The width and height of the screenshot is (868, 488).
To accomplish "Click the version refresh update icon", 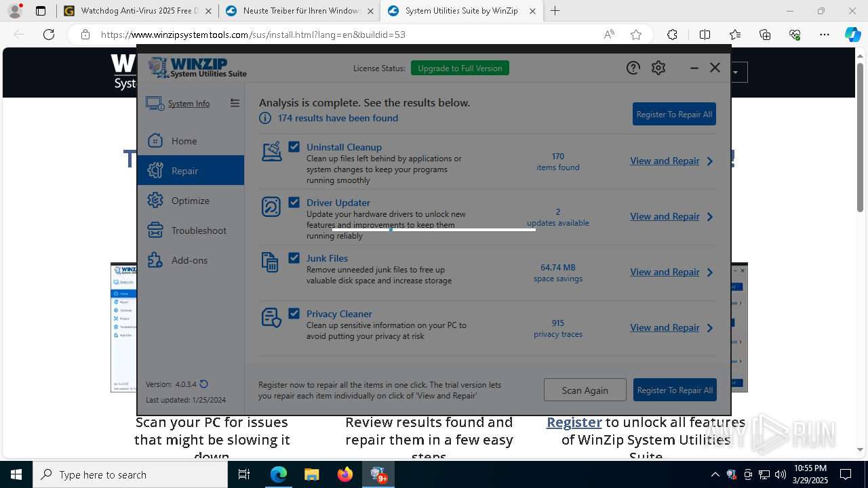I will [204, 384].
